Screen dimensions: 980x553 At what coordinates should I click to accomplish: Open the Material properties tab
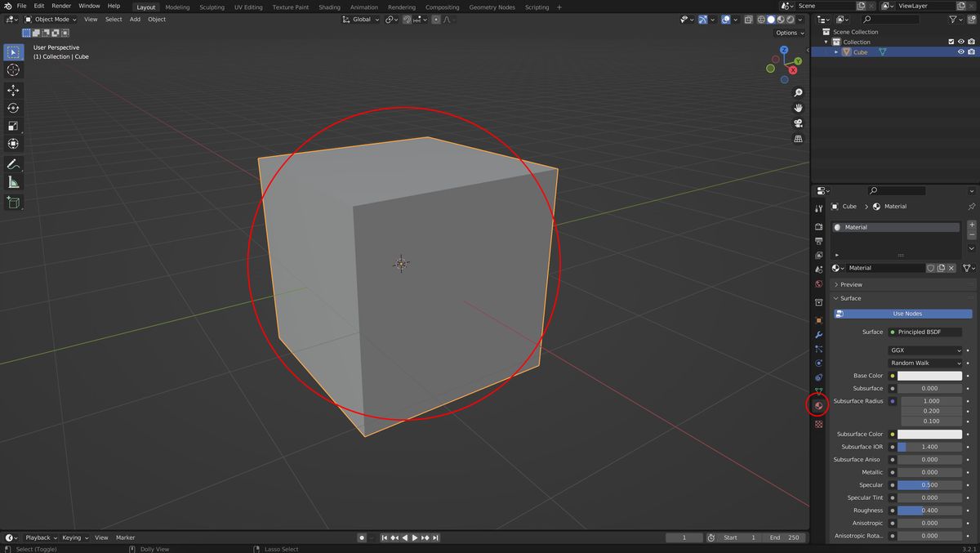(818, 405)
